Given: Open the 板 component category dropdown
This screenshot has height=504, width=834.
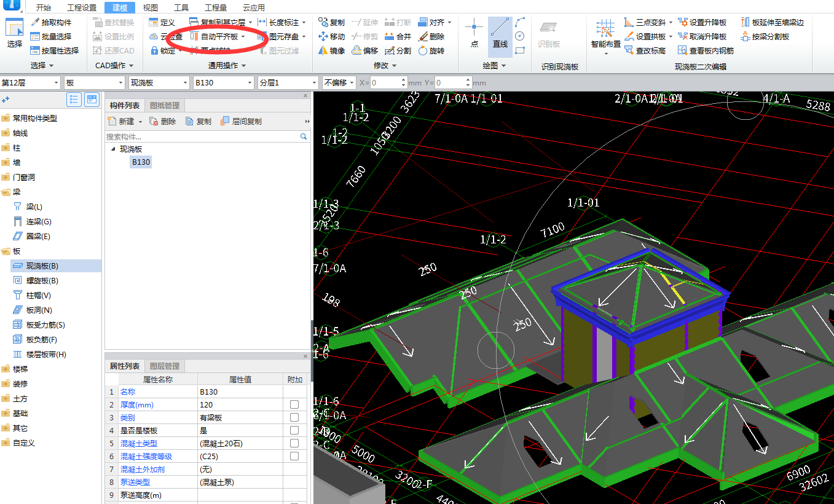Looking at the screenshot, I should [94, 82].
